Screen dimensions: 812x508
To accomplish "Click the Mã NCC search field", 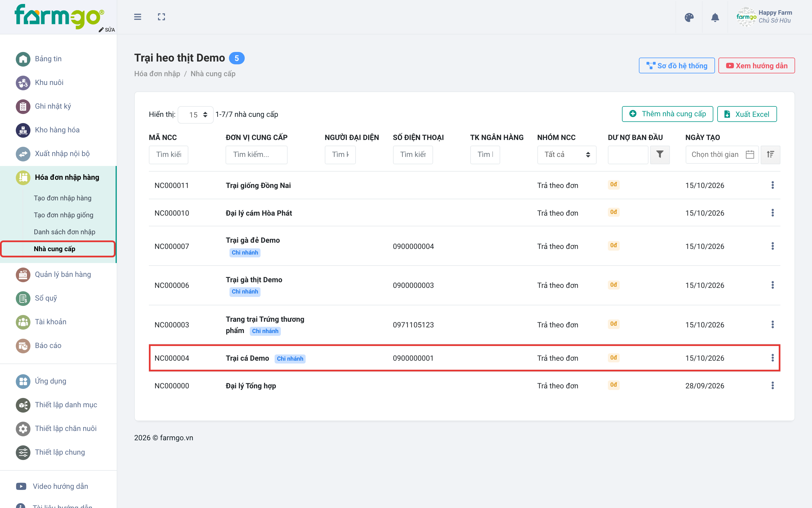I will [168, 155].
